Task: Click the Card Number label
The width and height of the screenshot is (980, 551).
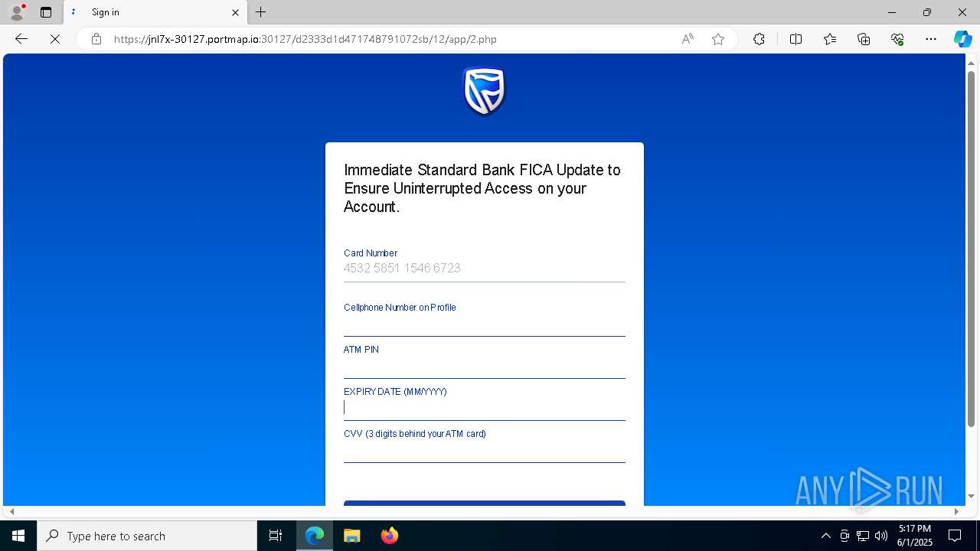Action: [371, 253]
